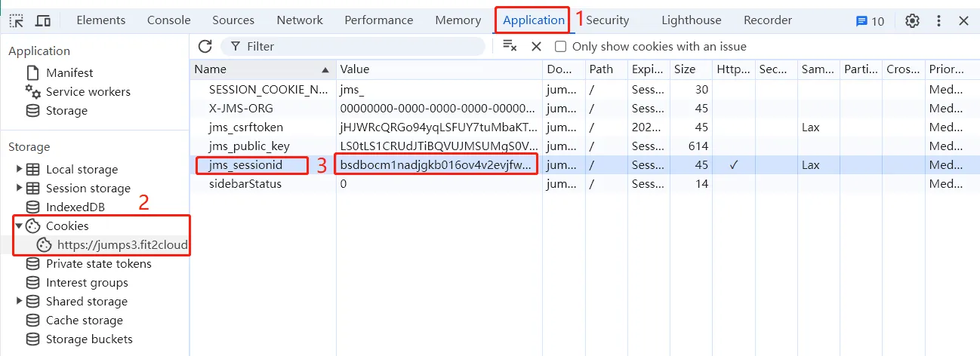This screenshot has height=356, width=980.
Task: Select the https://jumps3.fit2cloud cookie origin
Action: point(122,244)
